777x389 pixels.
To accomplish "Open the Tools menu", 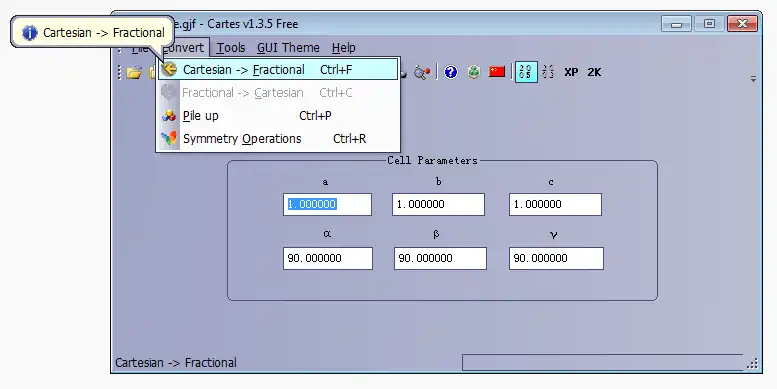I will [x=231, y=48].
